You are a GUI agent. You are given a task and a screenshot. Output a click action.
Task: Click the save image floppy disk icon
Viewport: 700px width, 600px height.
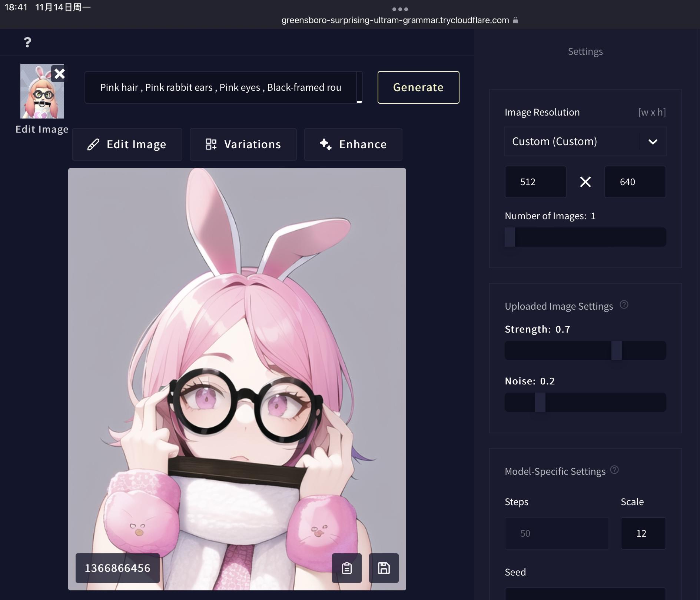tap(384, 568)
